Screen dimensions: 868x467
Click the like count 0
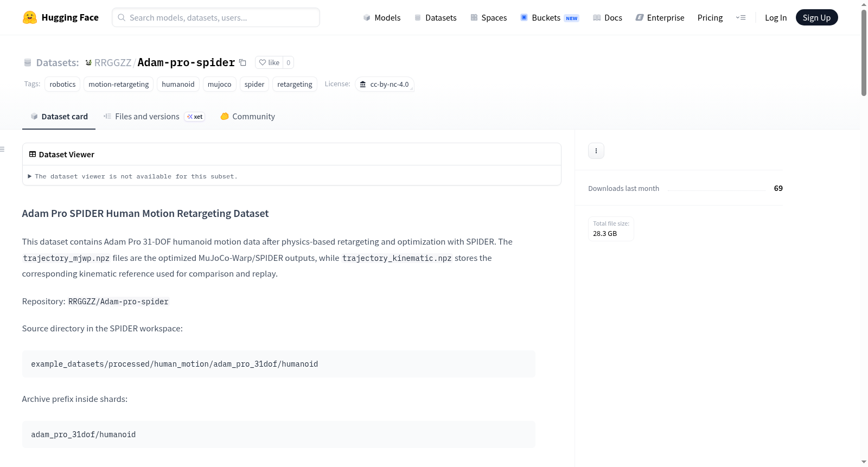(x=289, y=62)
